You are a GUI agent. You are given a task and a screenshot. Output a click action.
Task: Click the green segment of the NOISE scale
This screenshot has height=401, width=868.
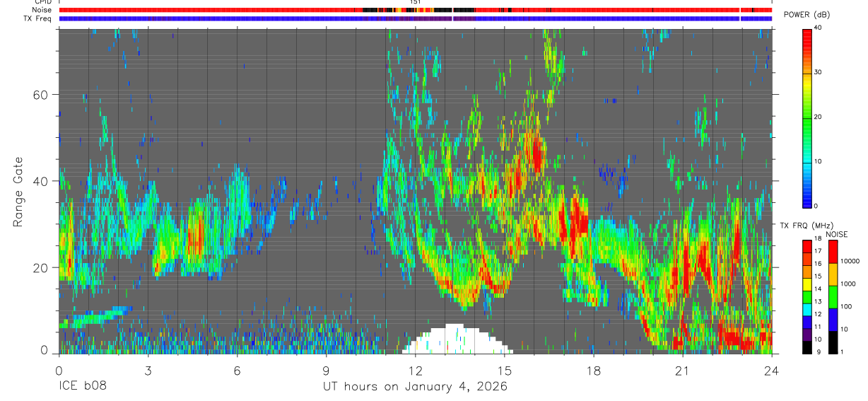tap(832, 296)
